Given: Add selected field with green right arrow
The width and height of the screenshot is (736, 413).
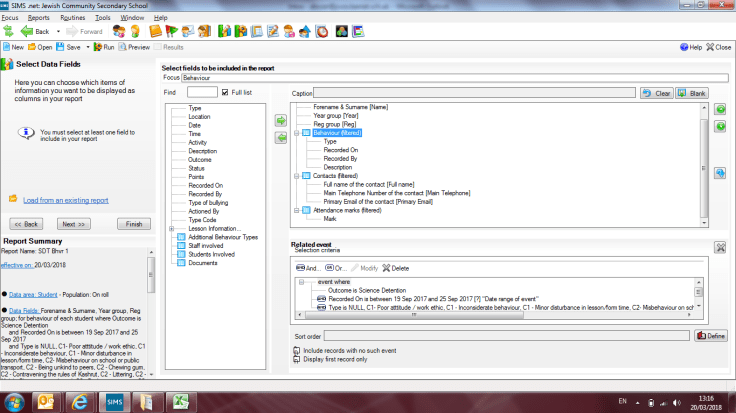Looking at the screenshot, I should [281, 120].
